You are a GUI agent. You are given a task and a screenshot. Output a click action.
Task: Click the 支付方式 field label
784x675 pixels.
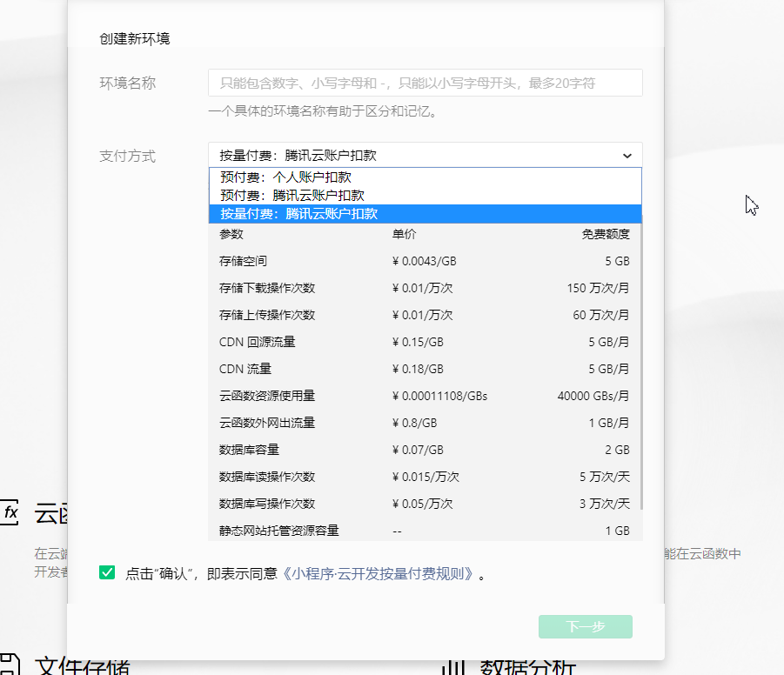(x=128, y=156)
